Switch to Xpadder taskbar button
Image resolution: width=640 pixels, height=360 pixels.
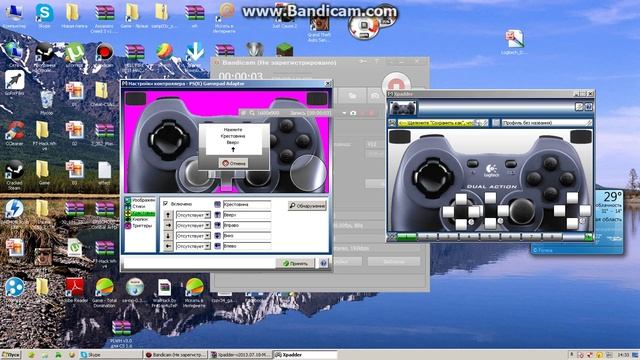click(x=305, y=355)
